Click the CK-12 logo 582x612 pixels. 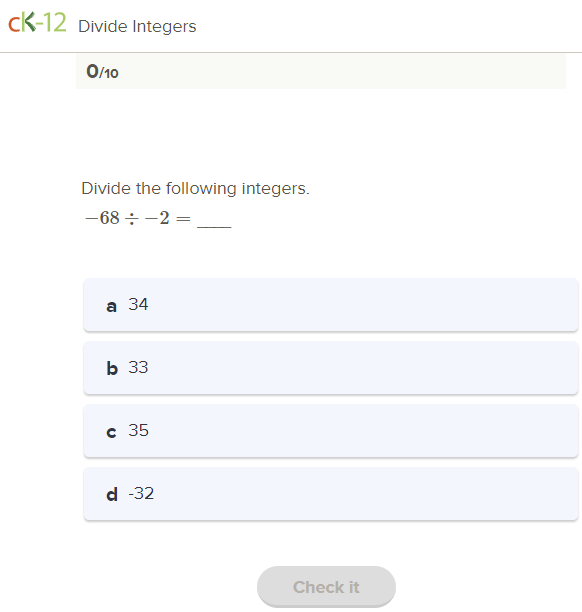click(37, 23)
